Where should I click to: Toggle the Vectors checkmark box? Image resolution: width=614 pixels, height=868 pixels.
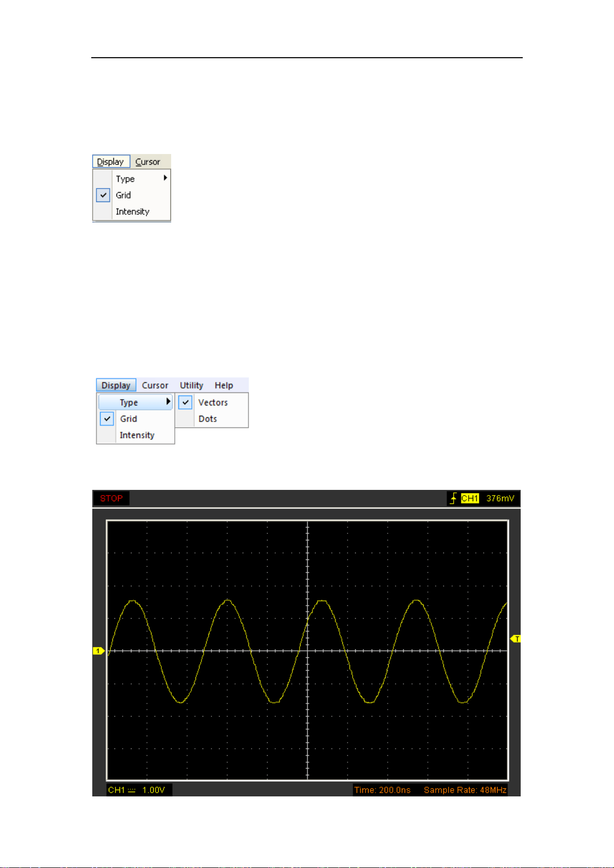pos(185,402)
